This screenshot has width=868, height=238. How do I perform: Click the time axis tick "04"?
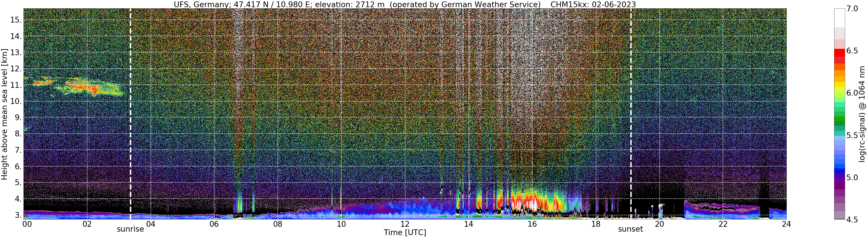point(151,224)
